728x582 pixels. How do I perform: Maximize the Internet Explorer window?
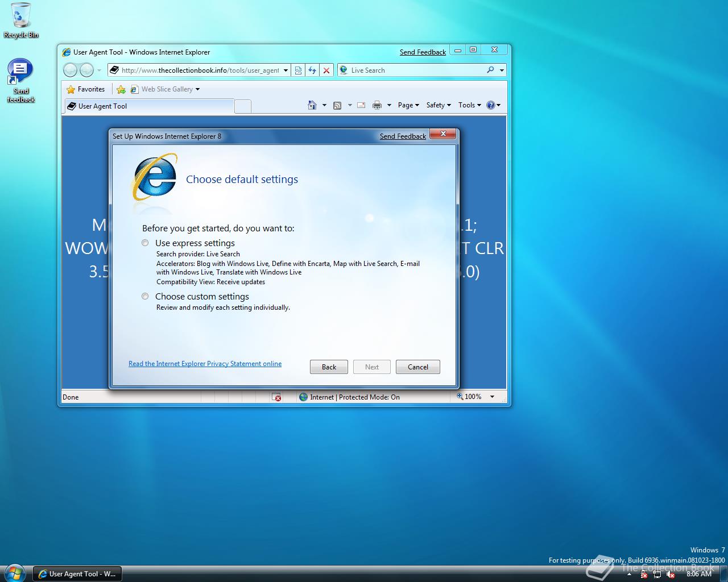[x=473, y=50]
